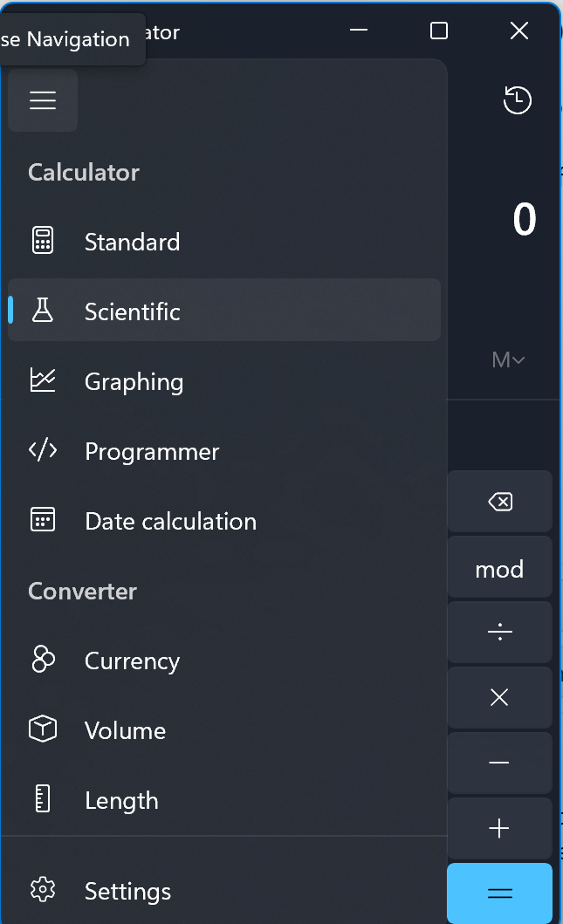Choose the Graphing chart icon
563x924 pixels.
[43, 380]
